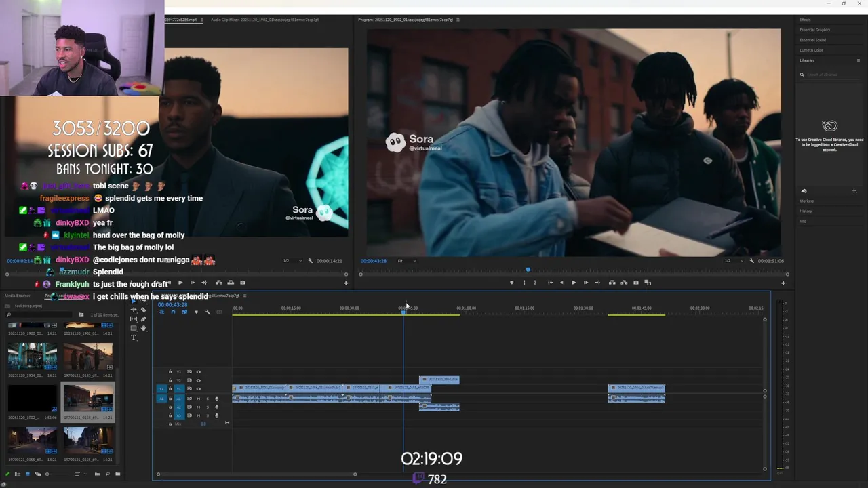Click the Find icon in the Project panel
The height and width of the screenshot is (488, 868).
[x=108, y=474]
